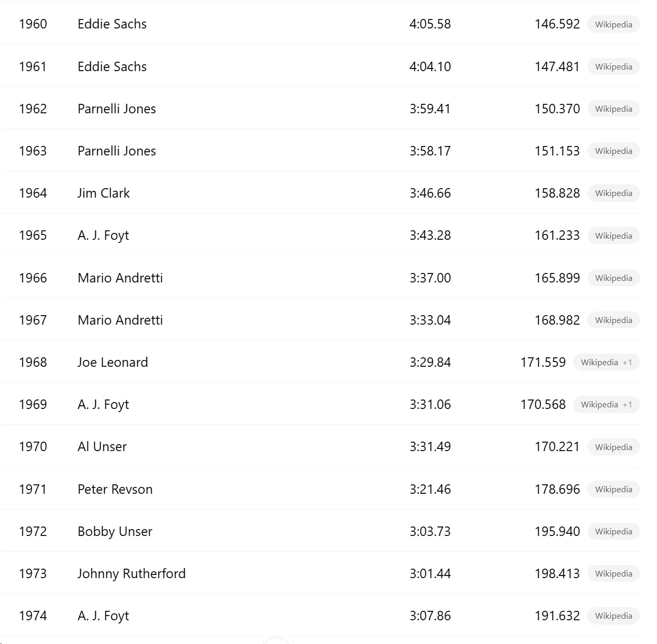Viewport: 657px width, 644px height.
Task: Open Wikipedia citation in 1974 row
Action: point(613,616)
